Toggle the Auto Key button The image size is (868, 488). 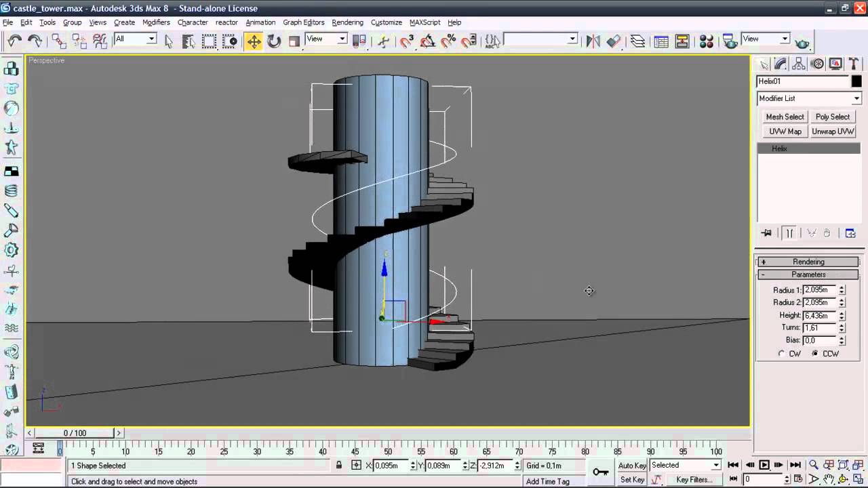pyautogui.click(x=632, y=466)
